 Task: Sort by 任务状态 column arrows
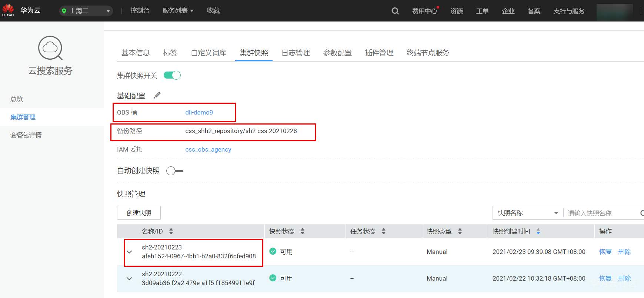[384, 231]
